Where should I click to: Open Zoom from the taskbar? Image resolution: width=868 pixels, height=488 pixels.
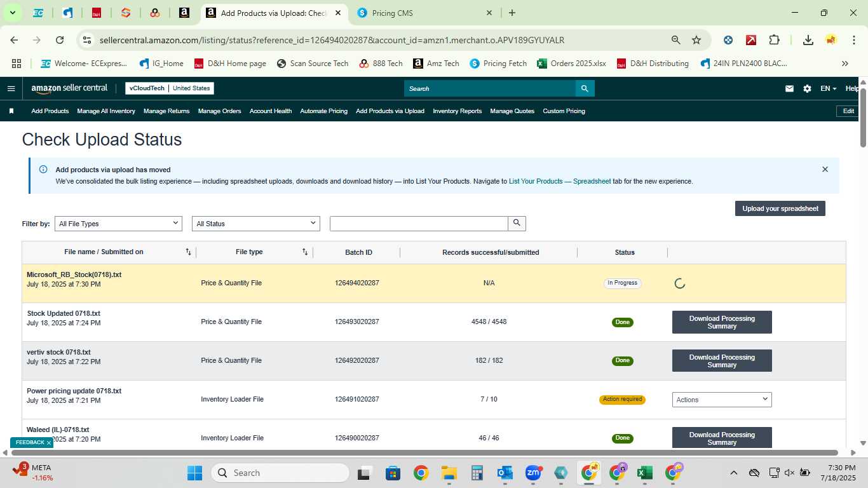click(x=533, y=473)
